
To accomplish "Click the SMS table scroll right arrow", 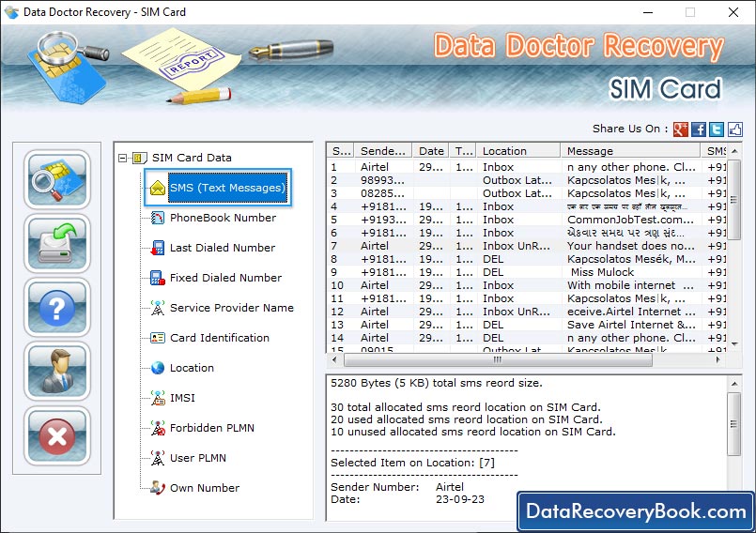I will point(718,359).
